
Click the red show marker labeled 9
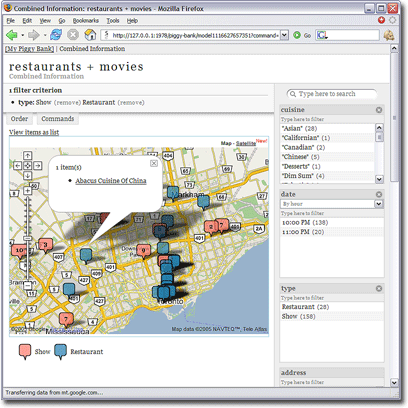pyautogui.click(x=143, y=251)
